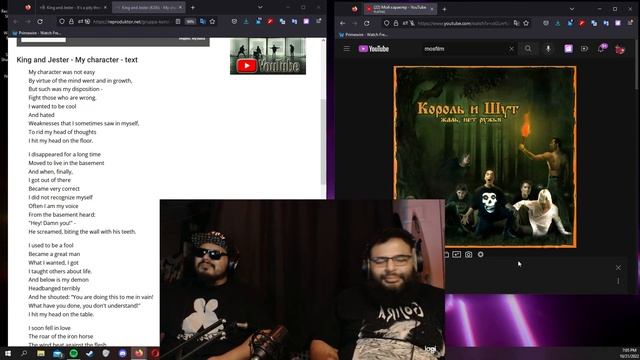Open Spotify from the taskbar
The width and height of the screenshot is (640, 360).
click(73, 353)
